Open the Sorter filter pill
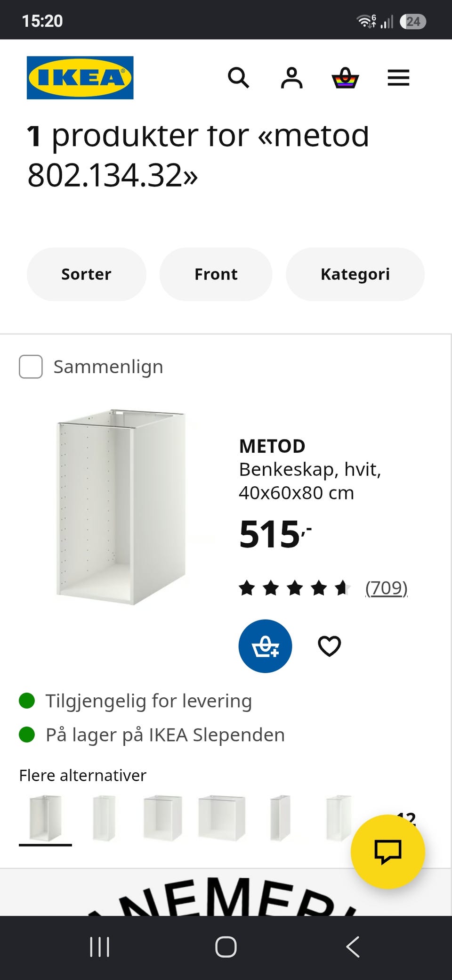 pos(86,274)
